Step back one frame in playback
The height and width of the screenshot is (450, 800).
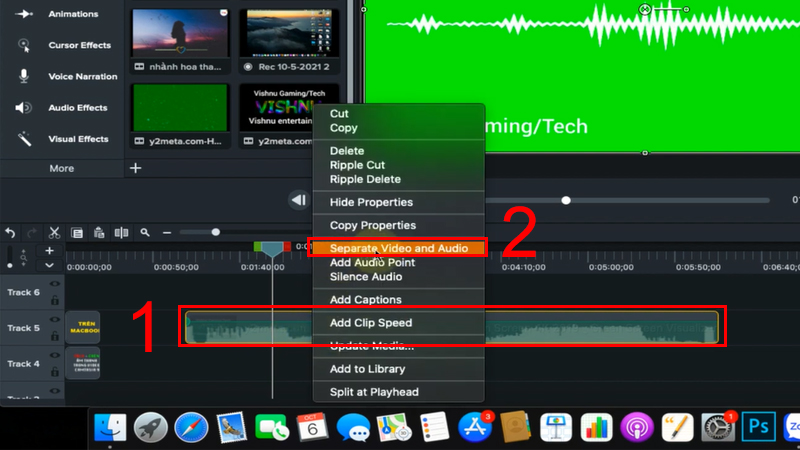(299, 200)
